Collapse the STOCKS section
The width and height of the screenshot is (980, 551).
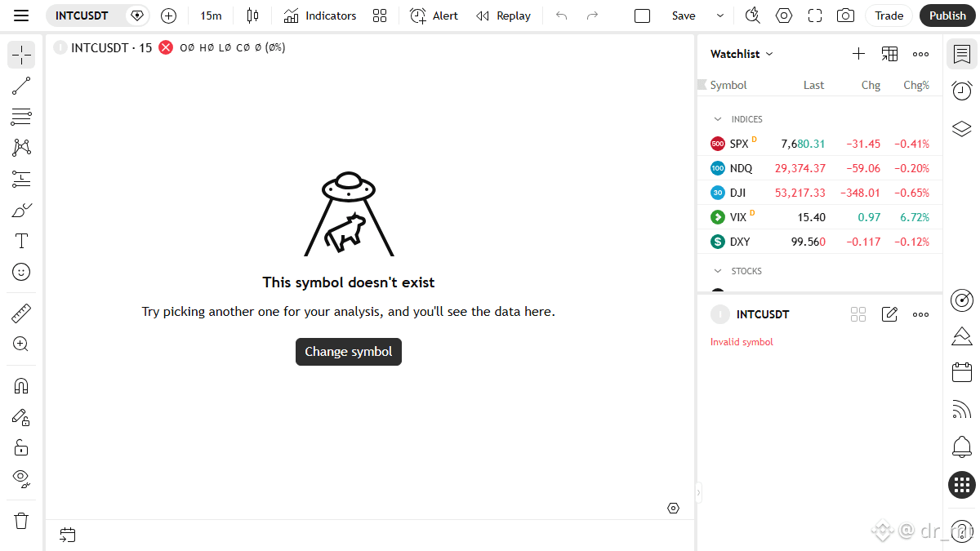(718, 271)
